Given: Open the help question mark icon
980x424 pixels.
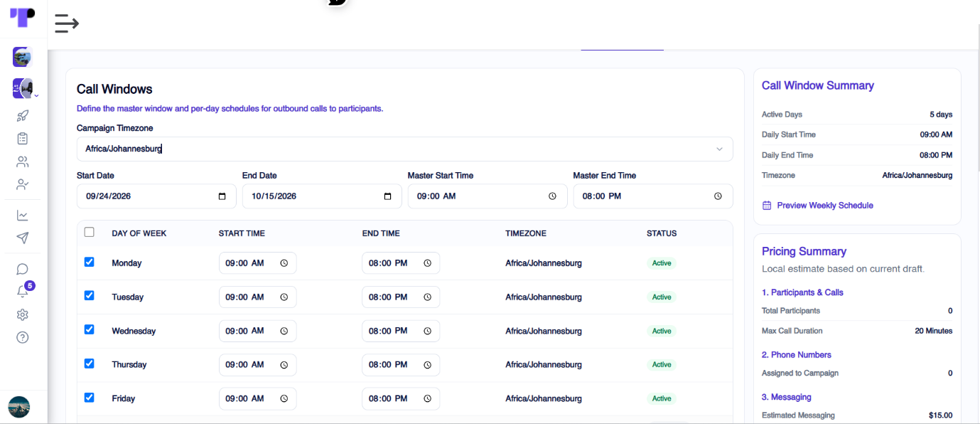Looking at the screenshot, I should (x=23, y=337).
